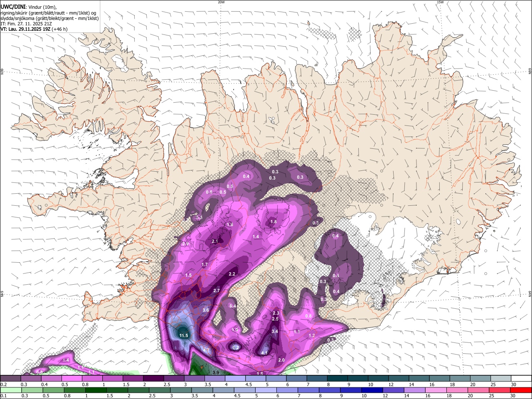Select the 3.6 precipitation label on the map
Image resolution: width=532 pixels, height=399 pixels.
pyautogui.click(x=206, y=310)
